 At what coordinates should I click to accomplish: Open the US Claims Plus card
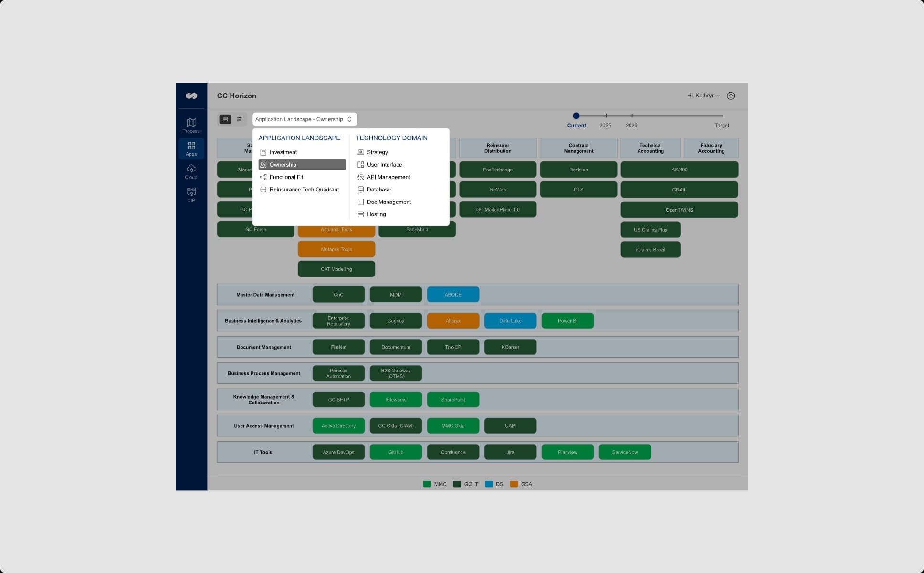pos(651,230)
